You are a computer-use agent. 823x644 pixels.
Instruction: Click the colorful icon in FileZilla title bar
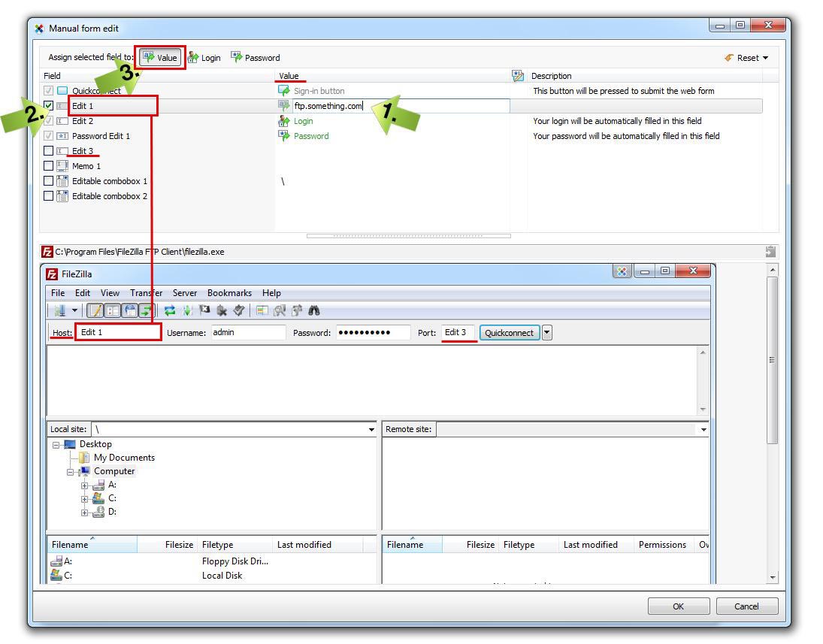tap(622, 271)
